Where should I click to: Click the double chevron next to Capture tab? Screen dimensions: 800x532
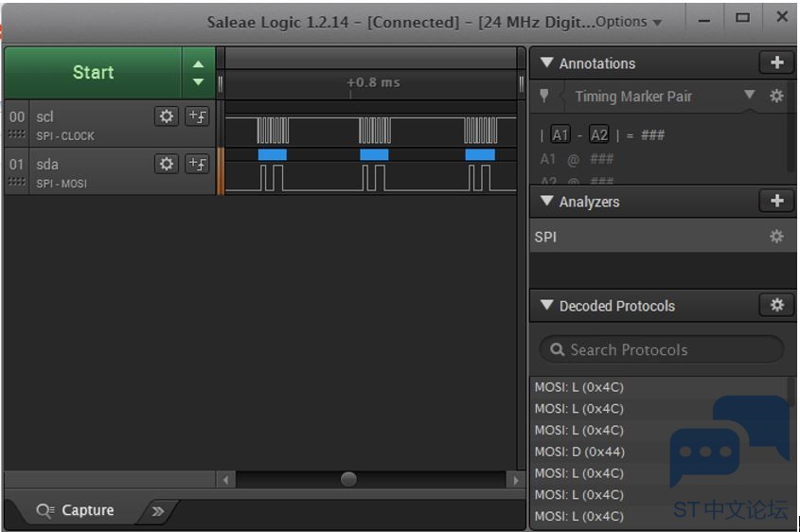158,511
